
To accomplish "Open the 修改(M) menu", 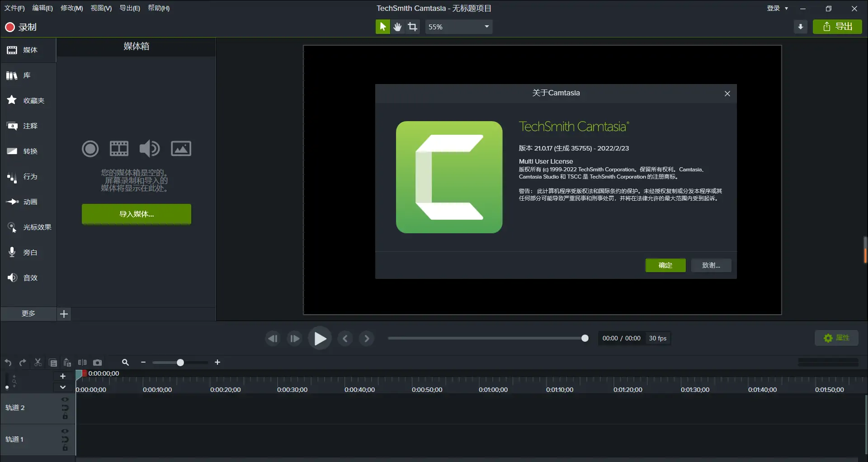I will (72, 8).
